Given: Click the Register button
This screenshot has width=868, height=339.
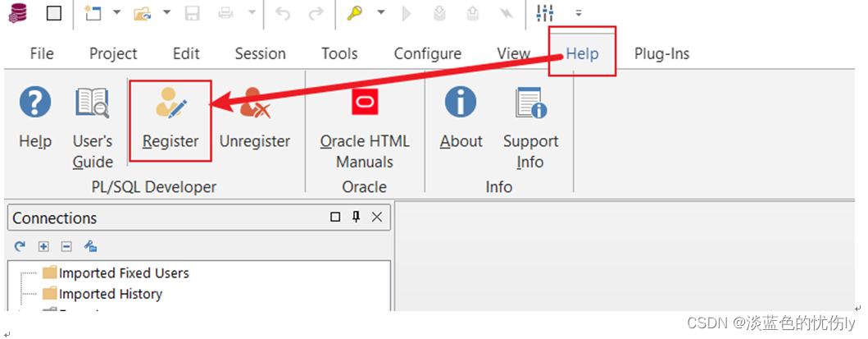Looking at the screenshot, I should pos(170,120).
